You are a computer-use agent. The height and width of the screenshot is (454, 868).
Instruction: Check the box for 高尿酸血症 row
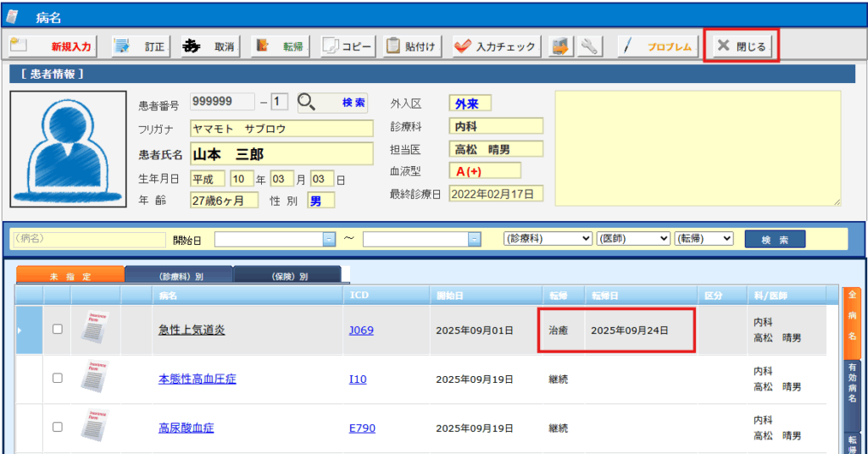tap(58, 428)
